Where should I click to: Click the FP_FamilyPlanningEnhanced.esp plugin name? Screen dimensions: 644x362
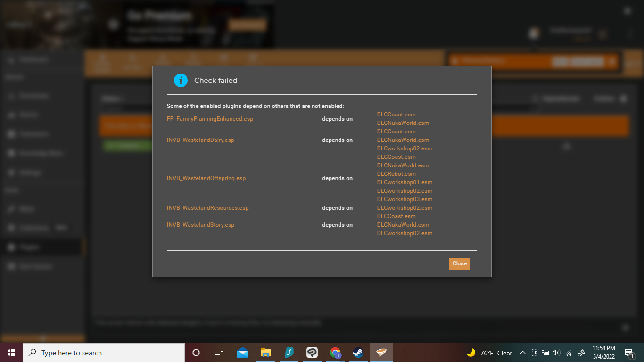pyautogui.click(x=210, y=119)
